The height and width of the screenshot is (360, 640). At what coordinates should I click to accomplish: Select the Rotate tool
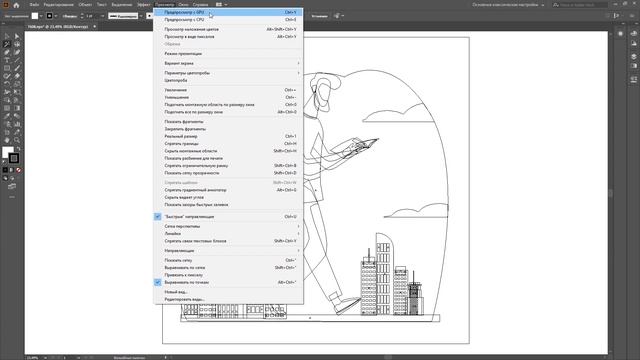coord(7,84)
